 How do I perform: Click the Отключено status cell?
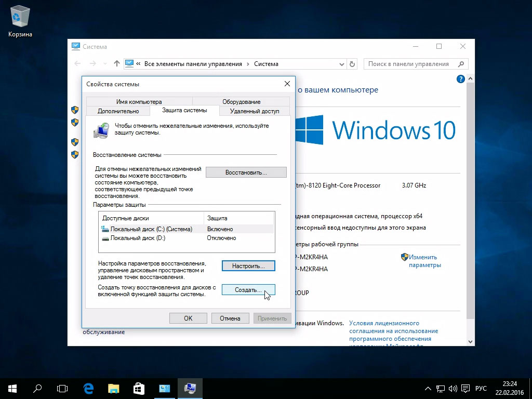(221, 238)
